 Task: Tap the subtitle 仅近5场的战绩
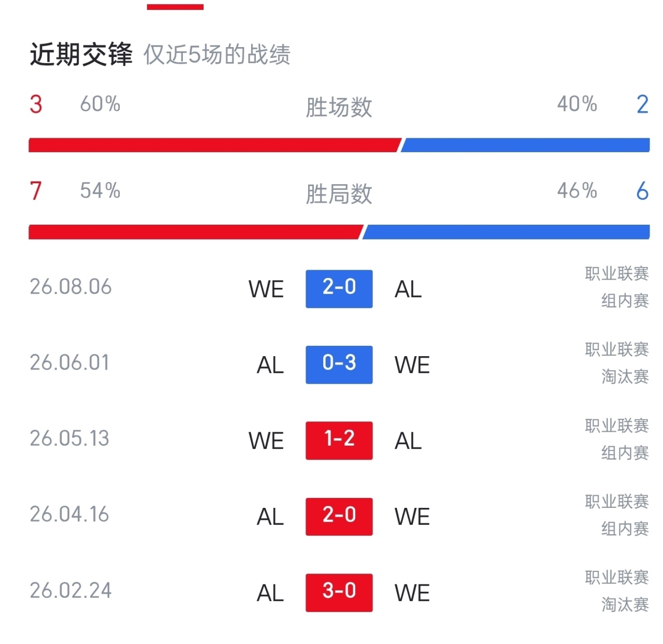coord(217,54)
